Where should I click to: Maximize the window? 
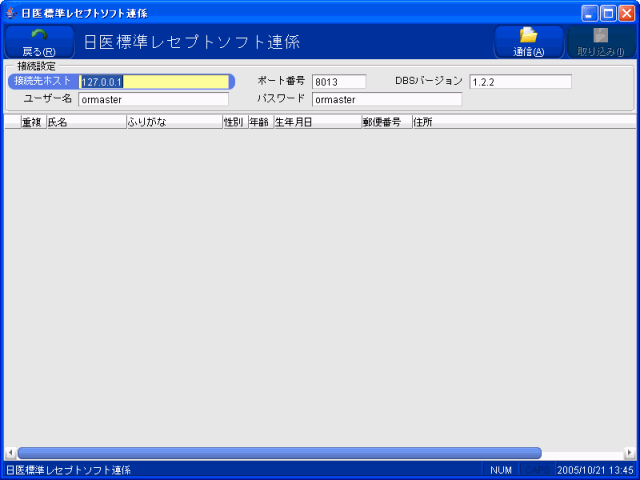(608, 13)
